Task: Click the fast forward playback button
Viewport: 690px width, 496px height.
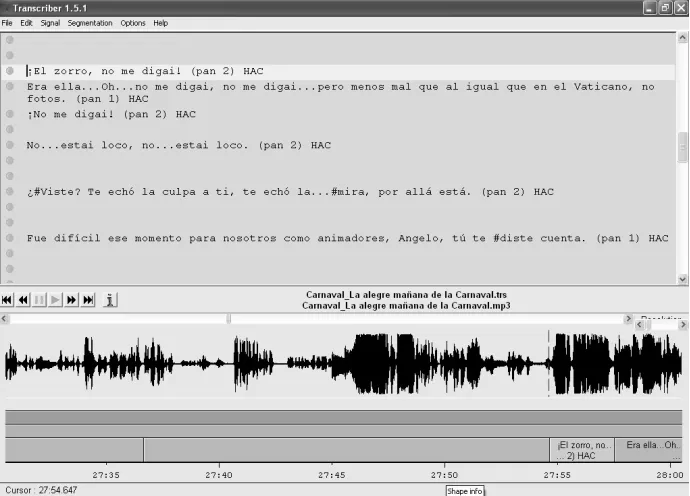Action: [x=71, y=300]
